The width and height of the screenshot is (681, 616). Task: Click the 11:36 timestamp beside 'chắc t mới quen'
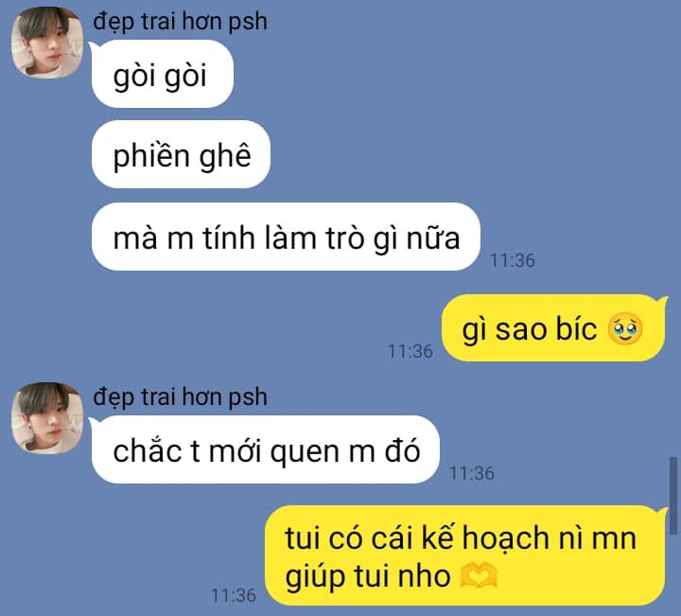(472, 473)
